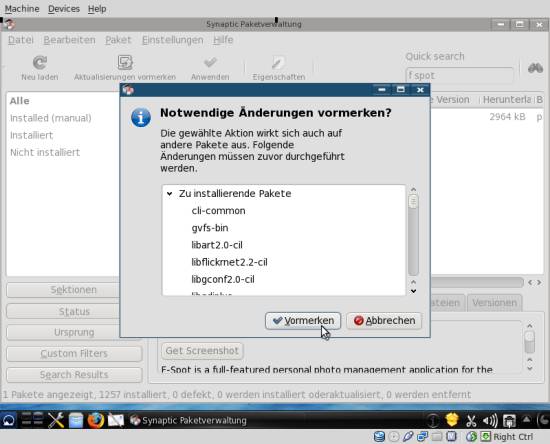This screenshot has height=444, width=550.
Task: Click the Quick search input field
Action: pos(460,75)
